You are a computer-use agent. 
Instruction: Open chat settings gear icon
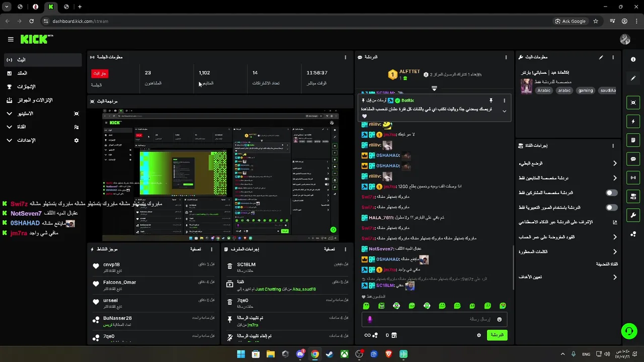478,335
